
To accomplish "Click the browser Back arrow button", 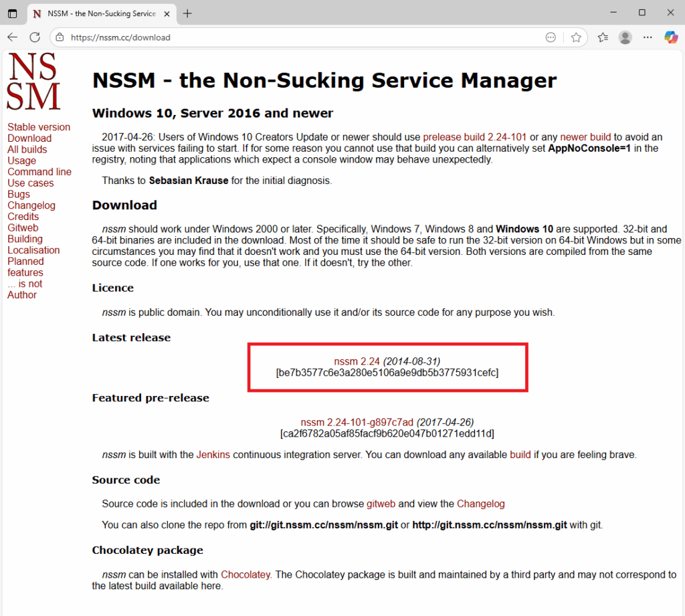I will (13, 37).
